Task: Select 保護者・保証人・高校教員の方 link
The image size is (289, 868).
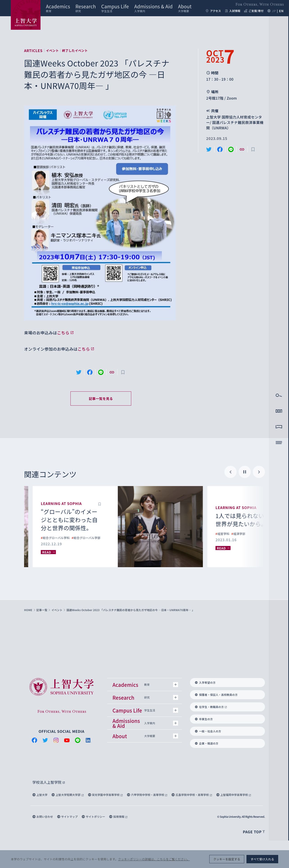Action: [227, 694]
